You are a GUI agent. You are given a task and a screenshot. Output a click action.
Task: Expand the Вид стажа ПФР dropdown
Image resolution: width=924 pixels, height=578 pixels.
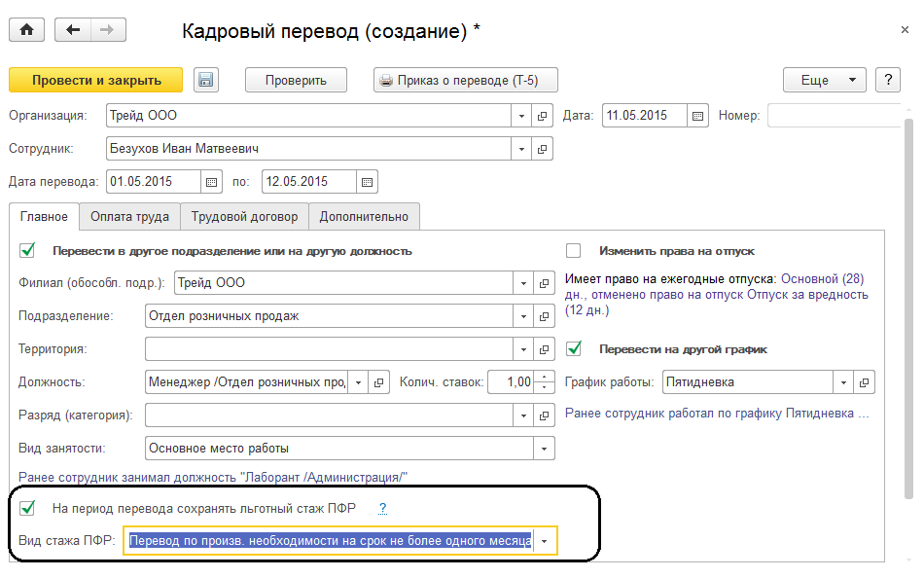(x=545, y=540)
